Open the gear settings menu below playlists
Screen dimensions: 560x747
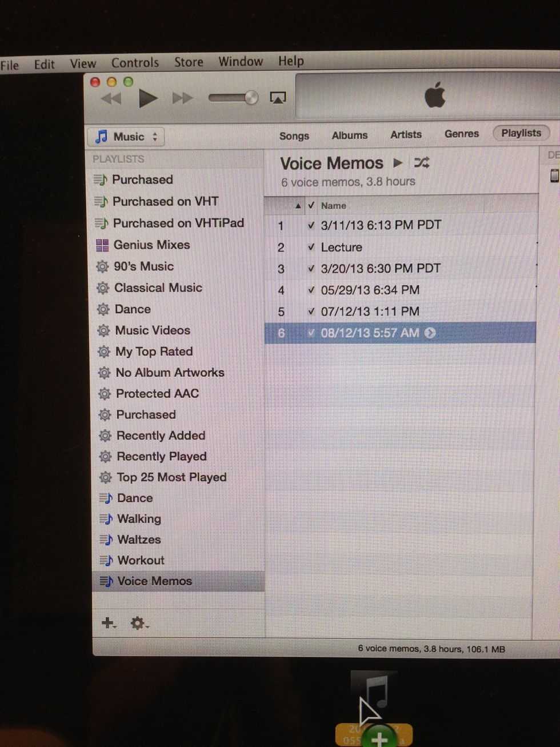139,623
